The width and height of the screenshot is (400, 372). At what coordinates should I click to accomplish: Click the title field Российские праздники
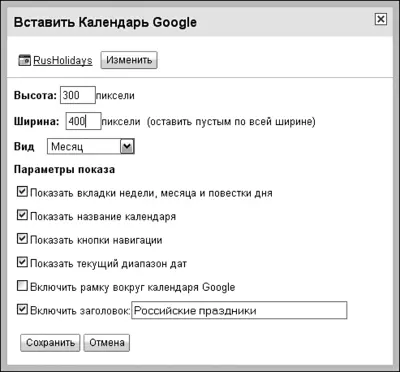pos(239,310)
